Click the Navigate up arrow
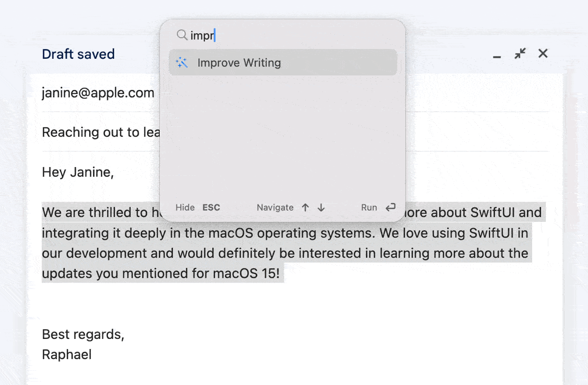This screenshot has height=385, width=588. click(x=305, y=207)
